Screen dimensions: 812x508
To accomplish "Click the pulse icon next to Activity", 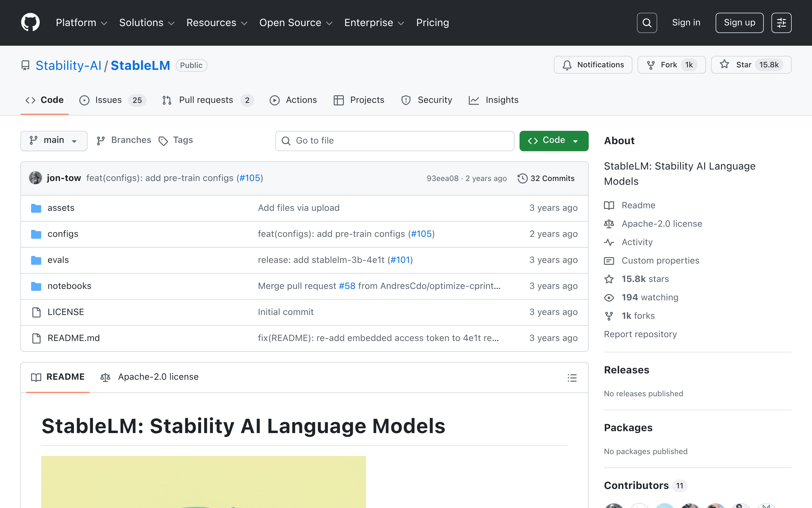I will 609,242.
